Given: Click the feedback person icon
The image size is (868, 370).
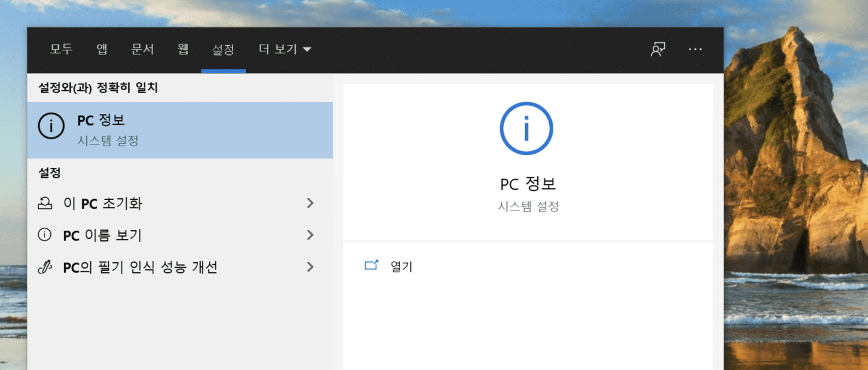Looking at the screenshot, I should (657, 49).
